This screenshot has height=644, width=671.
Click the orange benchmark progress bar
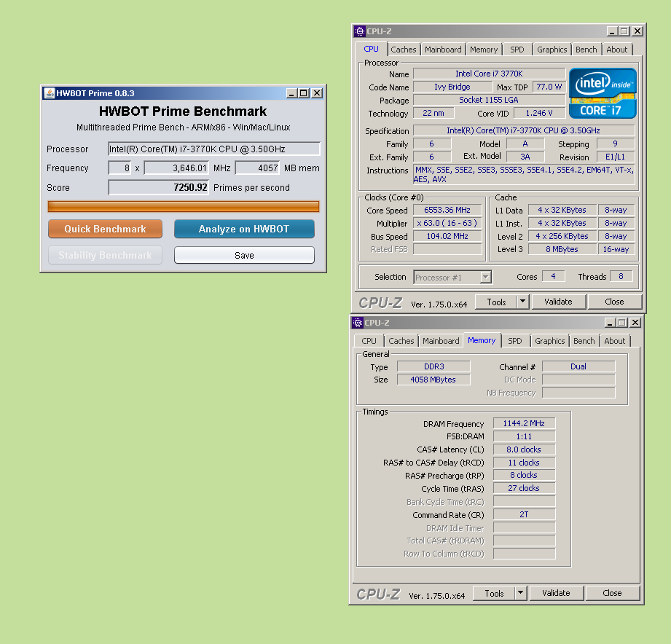click(x=183, y=207)
